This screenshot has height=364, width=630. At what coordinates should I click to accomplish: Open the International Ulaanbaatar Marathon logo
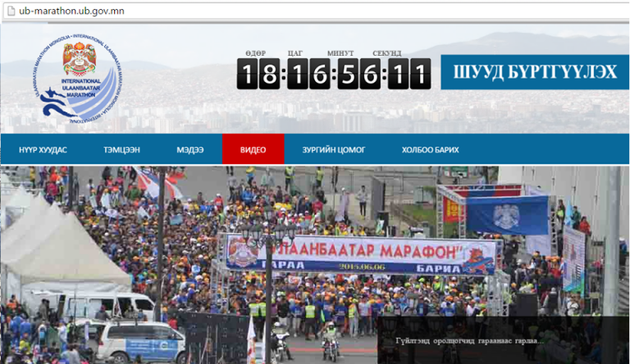[77, 78]
